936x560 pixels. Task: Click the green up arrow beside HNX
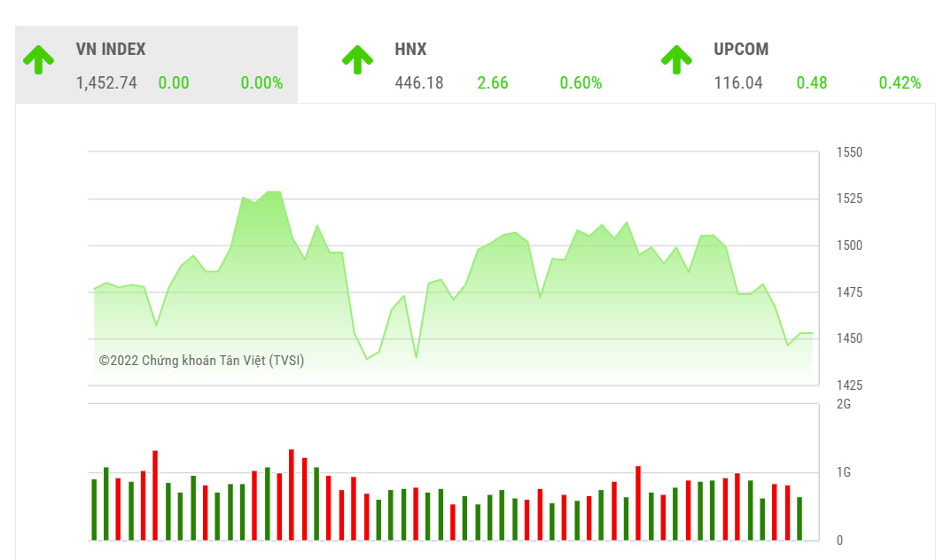coord(357,59)
